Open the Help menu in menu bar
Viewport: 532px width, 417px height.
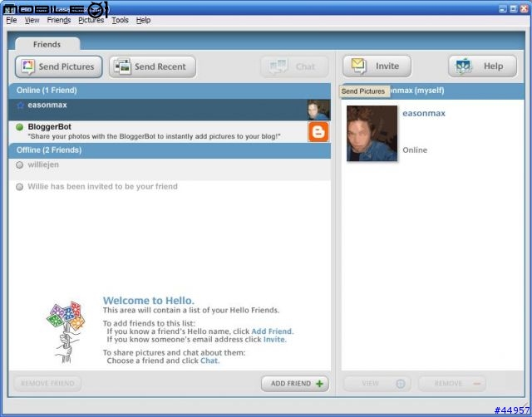143,20
